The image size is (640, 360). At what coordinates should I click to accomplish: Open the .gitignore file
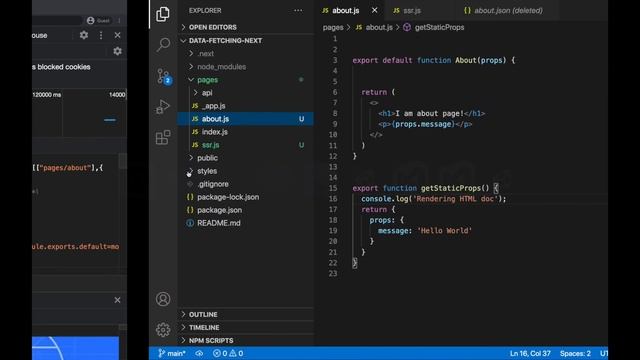point(245,184)
